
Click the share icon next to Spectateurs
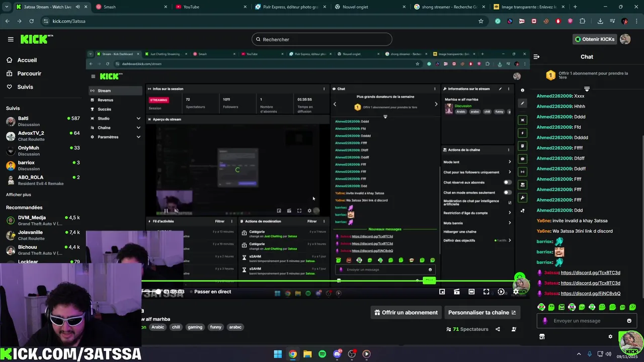pyautogui.click(x=498, y=329)
